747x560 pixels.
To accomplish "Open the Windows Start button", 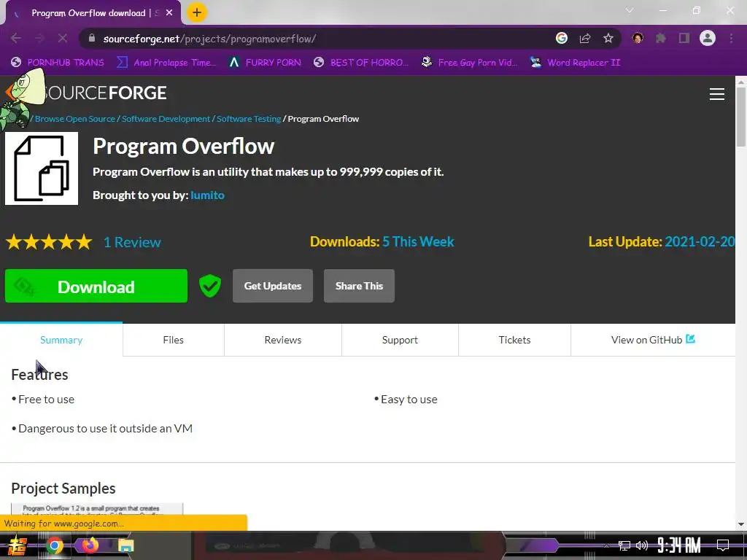I will (x=18, y=545).
